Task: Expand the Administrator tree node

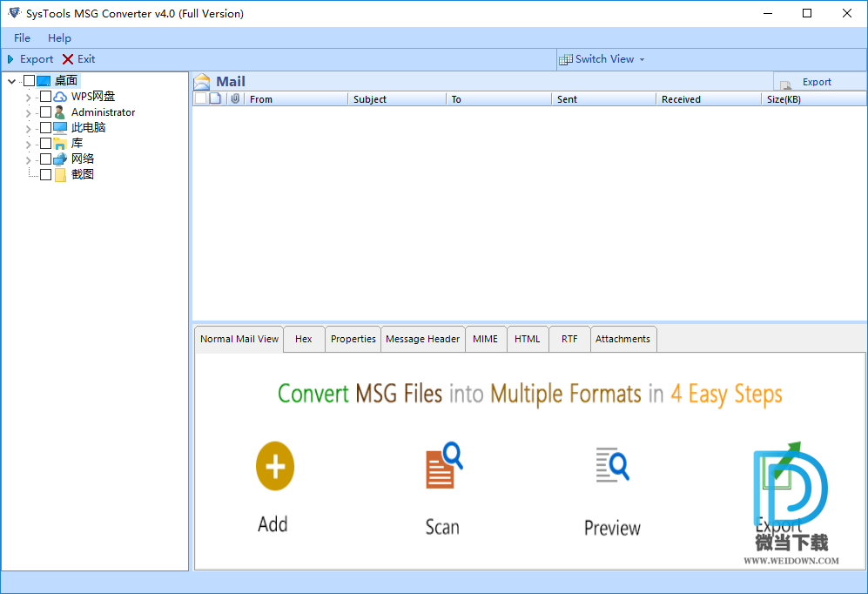Action: 28,113
